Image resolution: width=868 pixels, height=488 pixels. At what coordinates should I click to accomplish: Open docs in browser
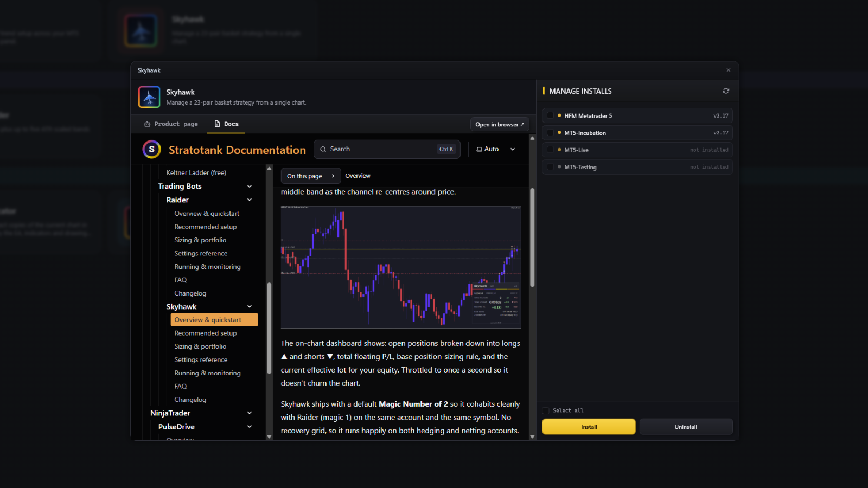500,124
